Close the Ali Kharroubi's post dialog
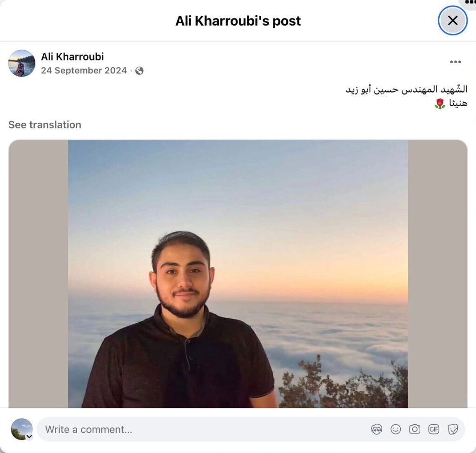Image resolution: width=476 pixels, height=453 pixels. (453, 20)
